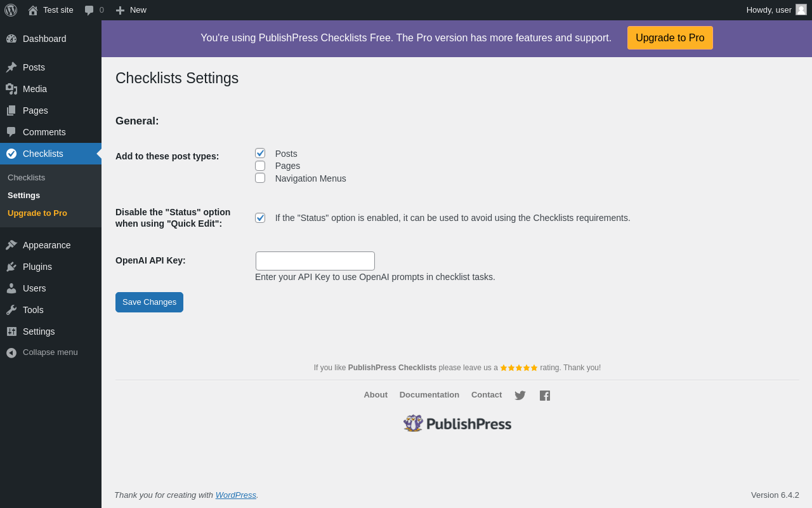Open the Checklists submenu entry
The image size is (812, 508).
click(x=26, y=177)
